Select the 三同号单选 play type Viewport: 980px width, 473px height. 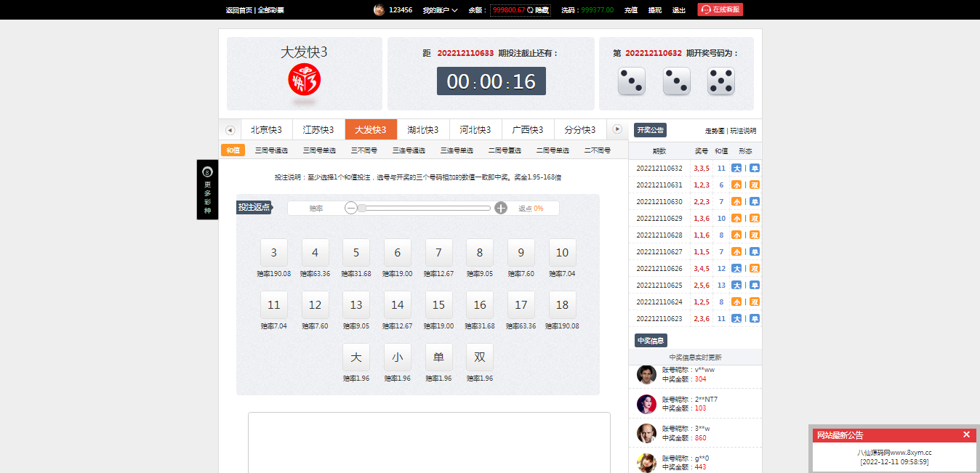(x=319, y=150)
